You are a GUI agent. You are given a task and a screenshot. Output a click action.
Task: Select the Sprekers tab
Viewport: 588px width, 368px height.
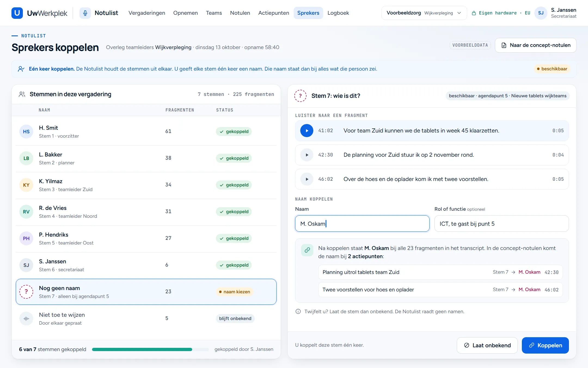click(308, 13)
